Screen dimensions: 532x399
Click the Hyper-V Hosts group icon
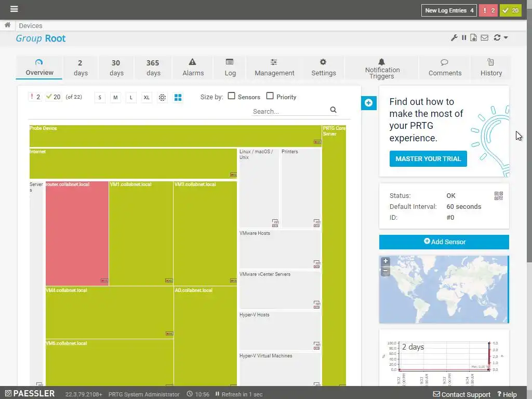click(316, 345)
